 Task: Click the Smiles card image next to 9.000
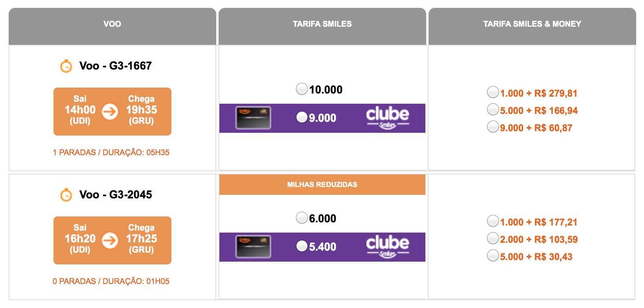coord(253,118)
